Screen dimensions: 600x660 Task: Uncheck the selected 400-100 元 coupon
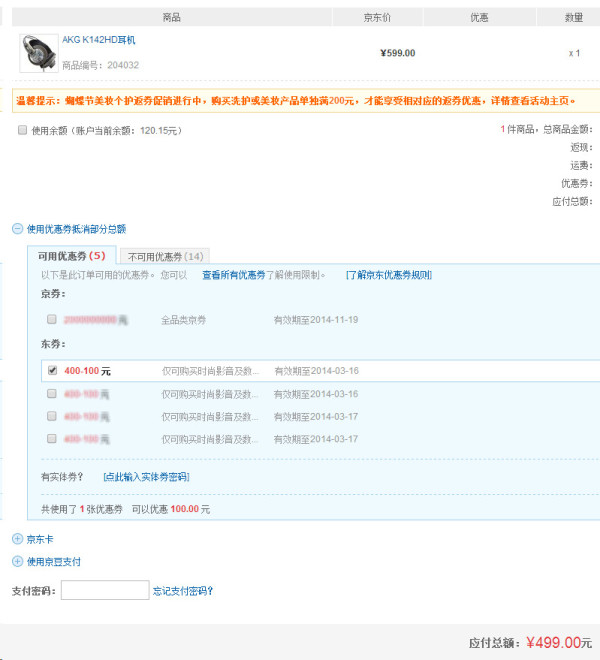tap(52, 370)
